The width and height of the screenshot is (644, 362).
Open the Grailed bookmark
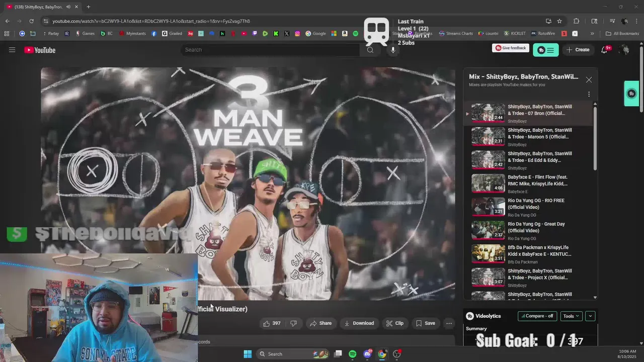(172, 34)
